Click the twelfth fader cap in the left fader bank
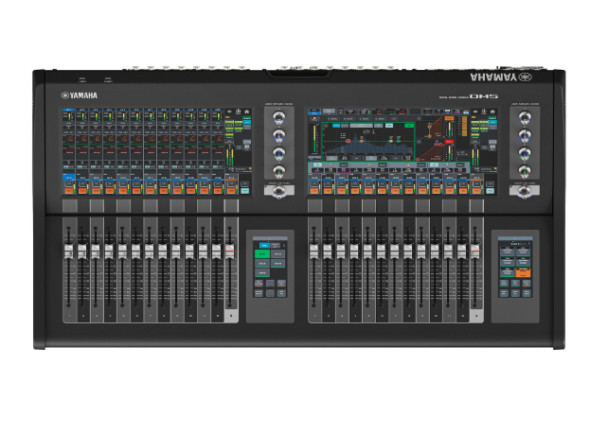The image size is (590, 434). click(216, 251)
